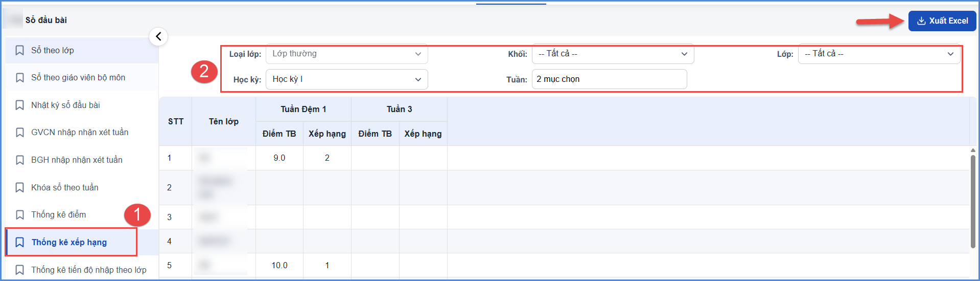Click bookmark icon beside Khóa sổ theo tuần
The height and width of the screenshot is (281, 980).
tap(20, 187)
